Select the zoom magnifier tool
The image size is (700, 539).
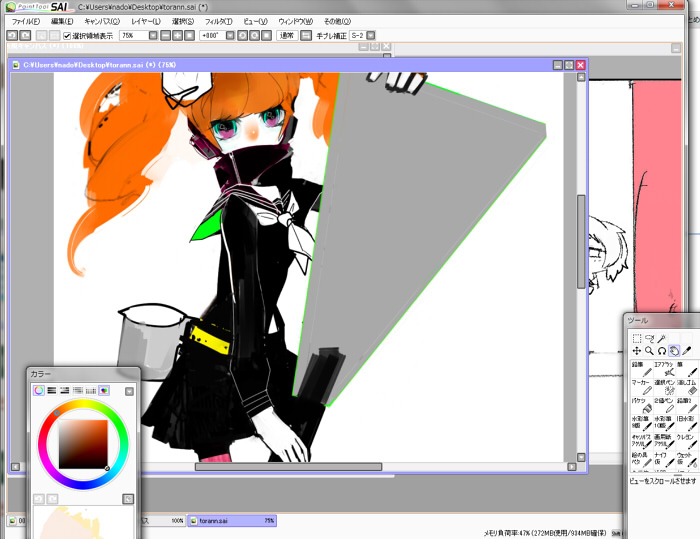(649, 351)
